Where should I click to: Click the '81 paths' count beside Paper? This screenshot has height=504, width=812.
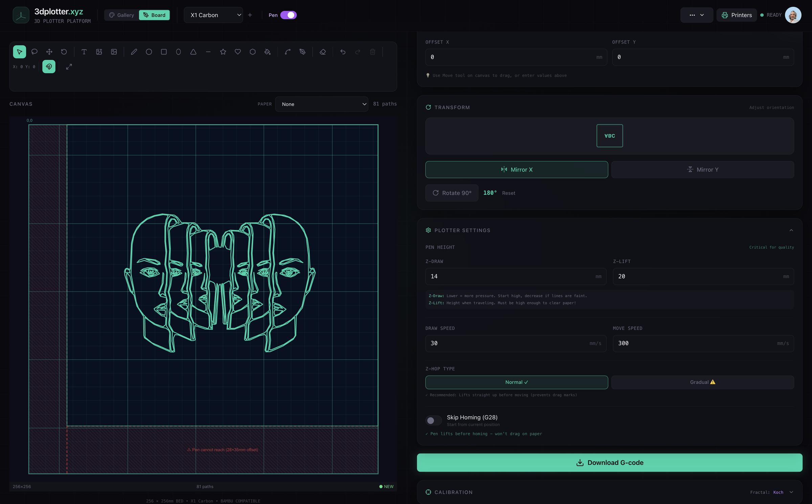[x=385, y=104]
